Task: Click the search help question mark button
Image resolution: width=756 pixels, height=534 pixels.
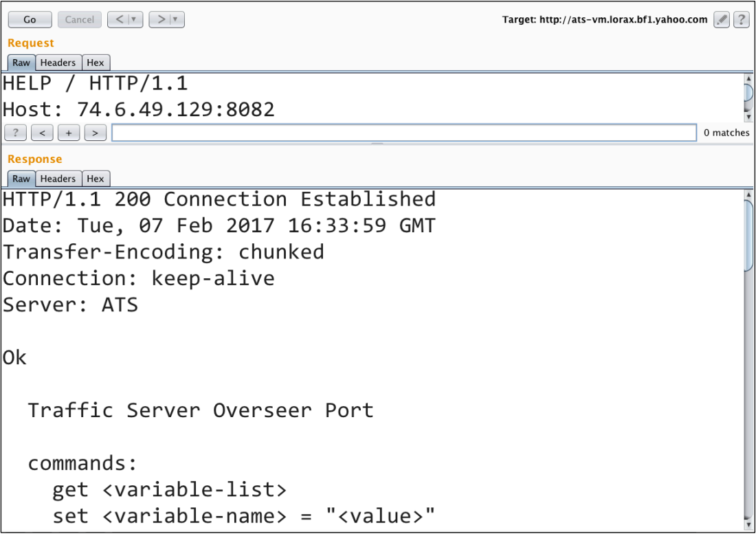Action: pyautogui.click(x=15, y=133)
